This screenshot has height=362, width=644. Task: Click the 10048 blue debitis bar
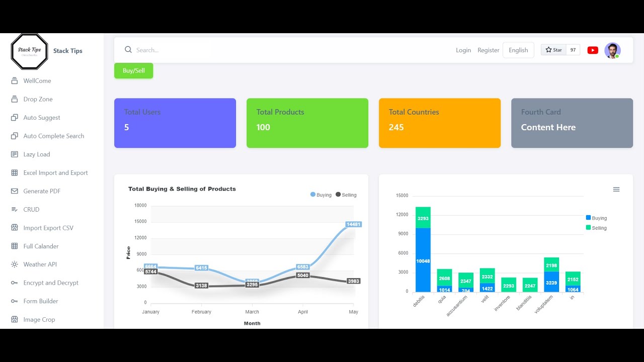point(423,260)
